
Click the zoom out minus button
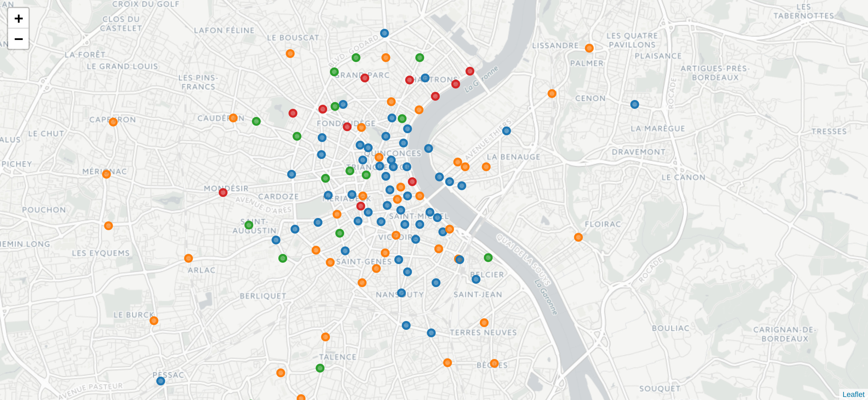click(x=19, y=39)
